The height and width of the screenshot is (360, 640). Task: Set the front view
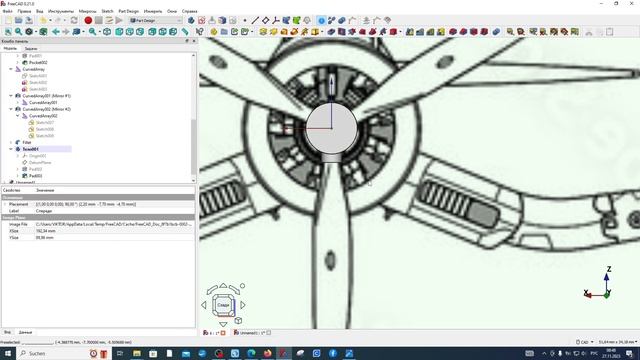point(119,32)
